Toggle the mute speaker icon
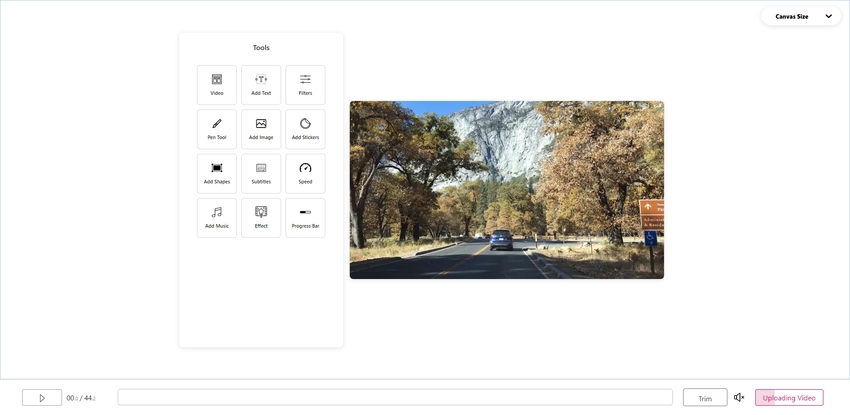The height and width of the screenshot is (415, 850). (739, 398)
